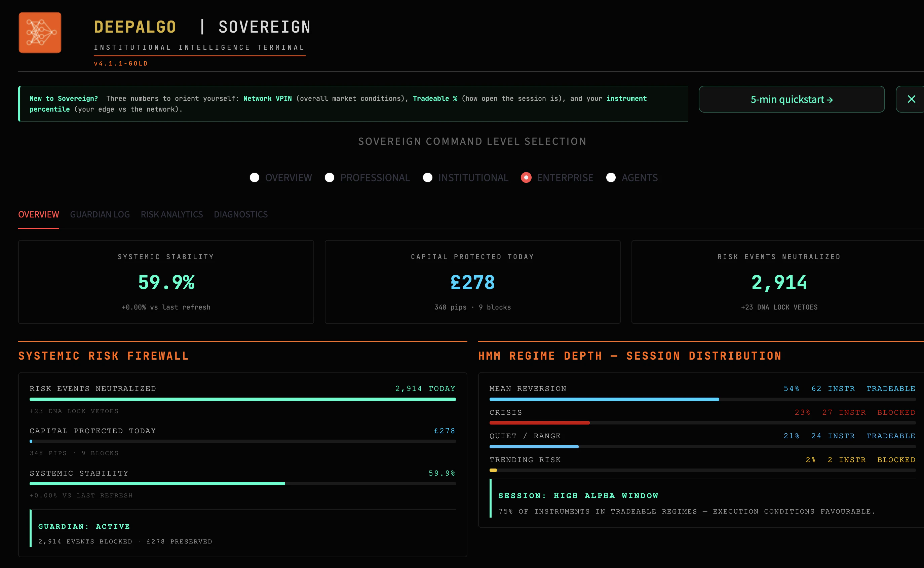The image size is (924, 568).
Task: Click the SOVEREIGN title text
Action: click(x=265, y=27)
